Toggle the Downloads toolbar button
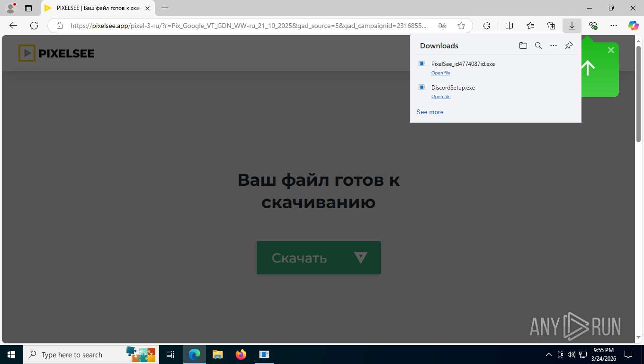This screenshot has height=364, width=644. tap(572, 26)
